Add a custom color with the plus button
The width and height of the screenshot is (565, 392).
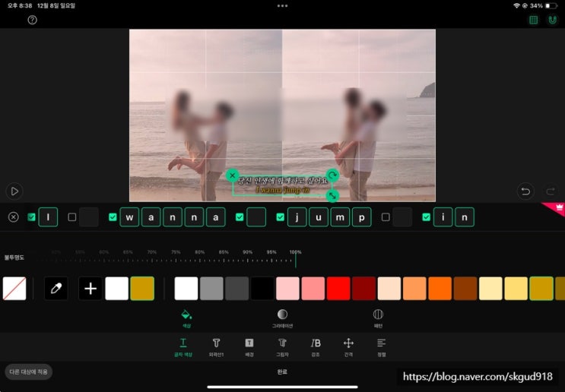pos(90,289)
